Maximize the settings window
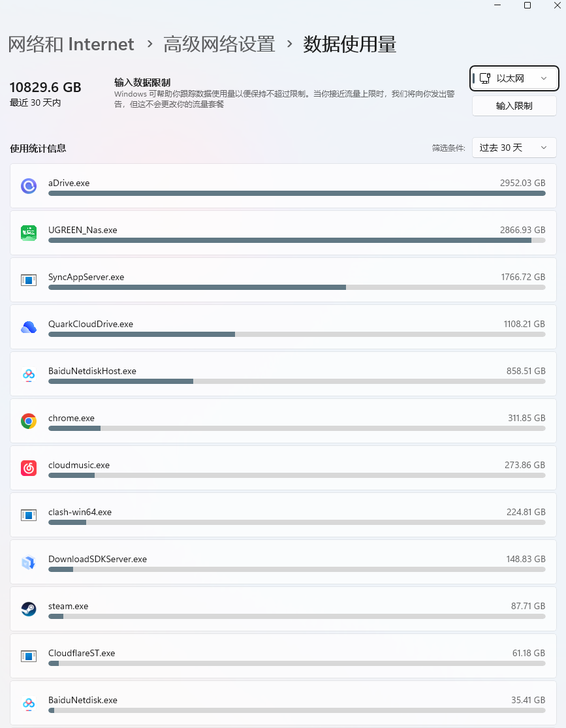This screenshot has width=566, height=728. coord(527,5)
